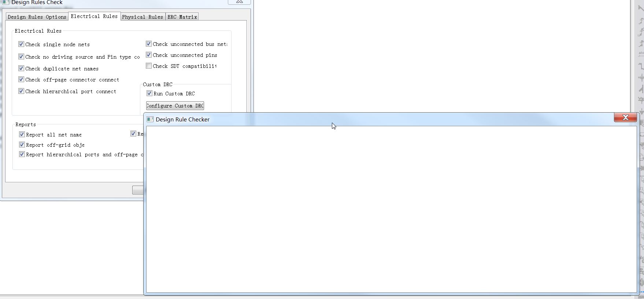Open the ERC Matrix tab

(x=182, y=17)
